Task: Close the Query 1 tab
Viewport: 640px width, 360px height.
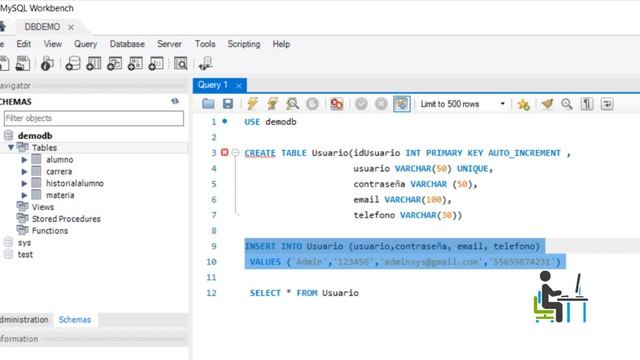Action: (239, 85)
